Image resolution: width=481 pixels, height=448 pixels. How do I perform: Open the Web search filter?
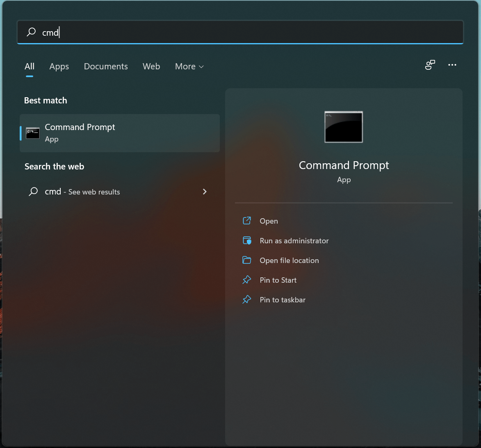pyautogui.click(x=151, y=66)
